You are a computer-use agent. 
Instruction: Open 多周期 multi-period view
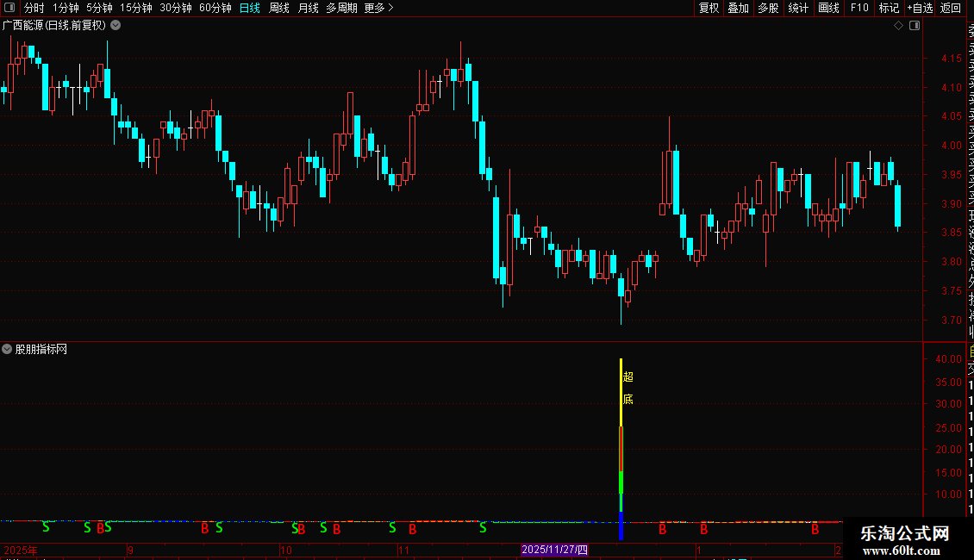click(x=341, y=8)
